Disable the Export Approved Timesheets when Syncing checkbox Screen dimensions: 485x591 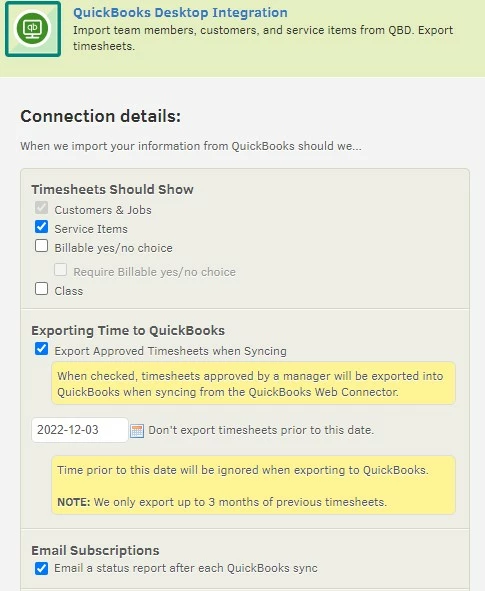coord(41,349)
